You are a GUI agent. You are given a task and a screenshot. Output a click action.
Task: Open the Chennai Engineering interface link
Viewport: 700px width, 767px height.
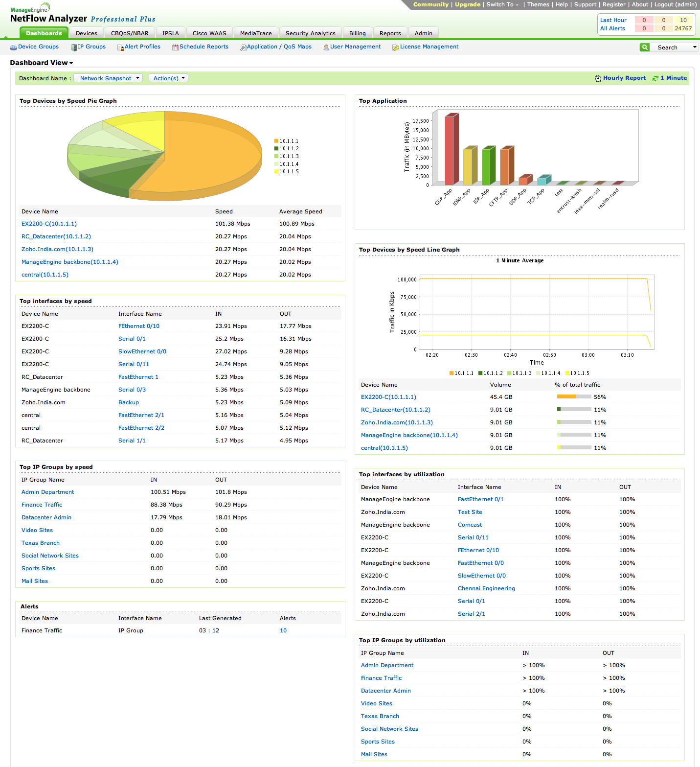pyautogui.click(x=486, y=588)
